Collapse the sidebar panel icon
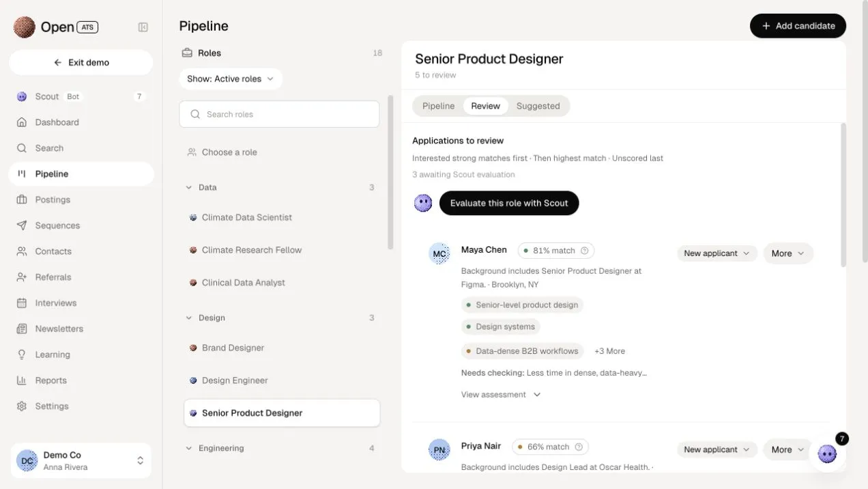Image resolution: width=868 pixels, height=489 pixels. coord(143,27)
